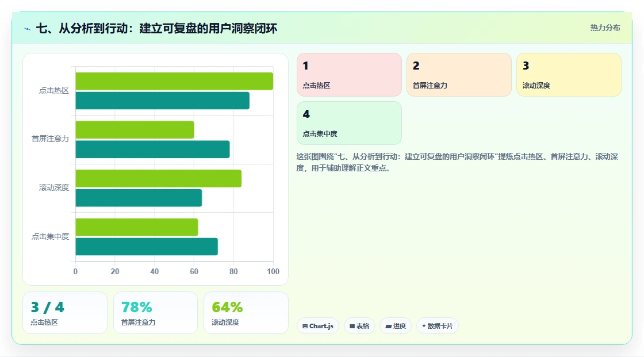The width and height of the screenshot is (644, 357).
Task: Click the light green bar for 点击热区
Action: (x=174, y=81)
